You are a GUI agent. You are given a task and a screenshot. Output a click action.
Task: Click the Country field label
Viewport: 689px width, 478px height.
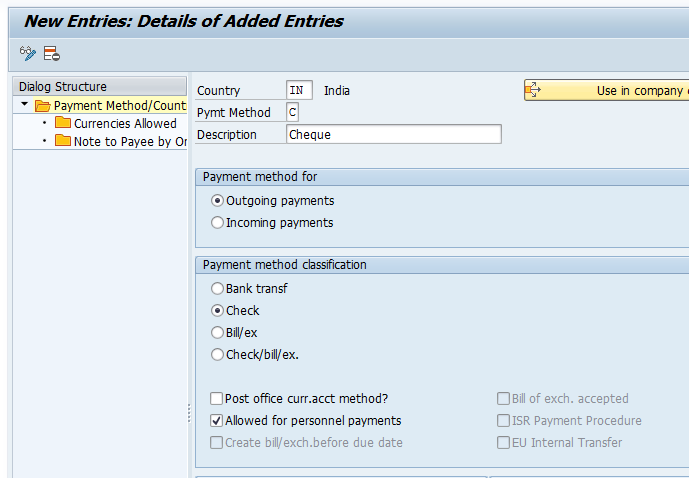[x=218, y=91]
